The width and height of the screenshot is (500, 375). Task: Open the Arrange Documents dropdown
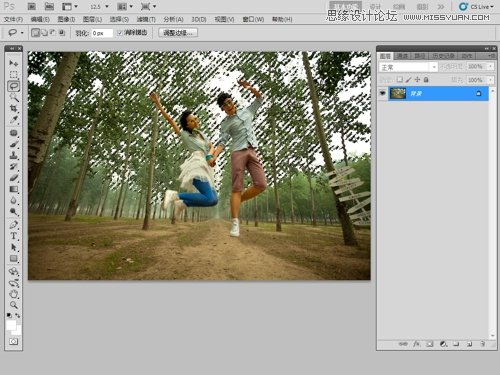click(x=125, y=6)
